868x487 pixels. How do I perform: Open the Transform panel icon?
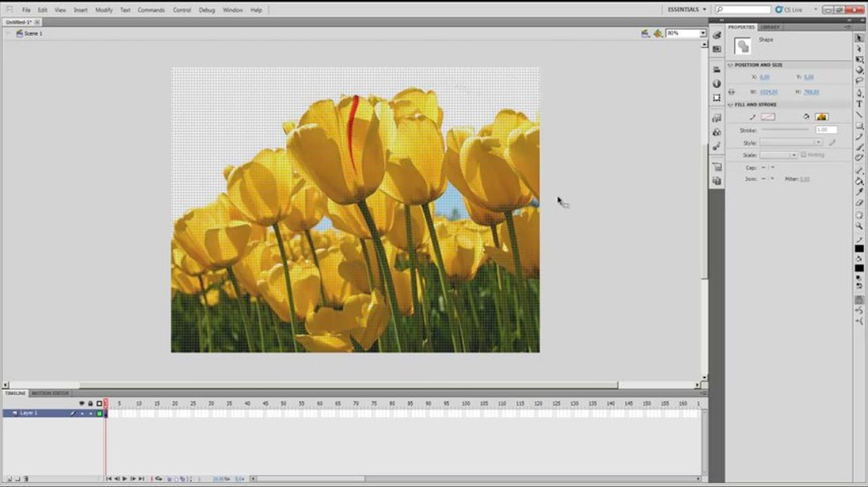pyautogui.click(x=717, y=97)
